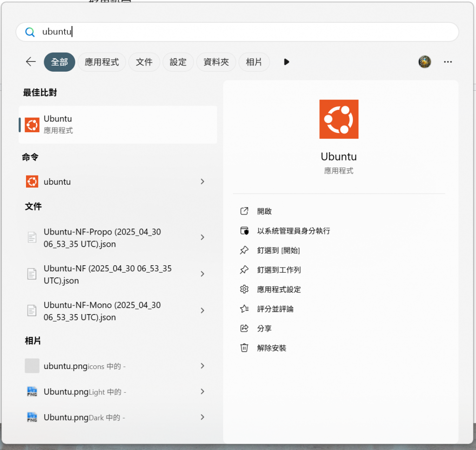Click the trash icon for 解除安裝

pos(245,348)
